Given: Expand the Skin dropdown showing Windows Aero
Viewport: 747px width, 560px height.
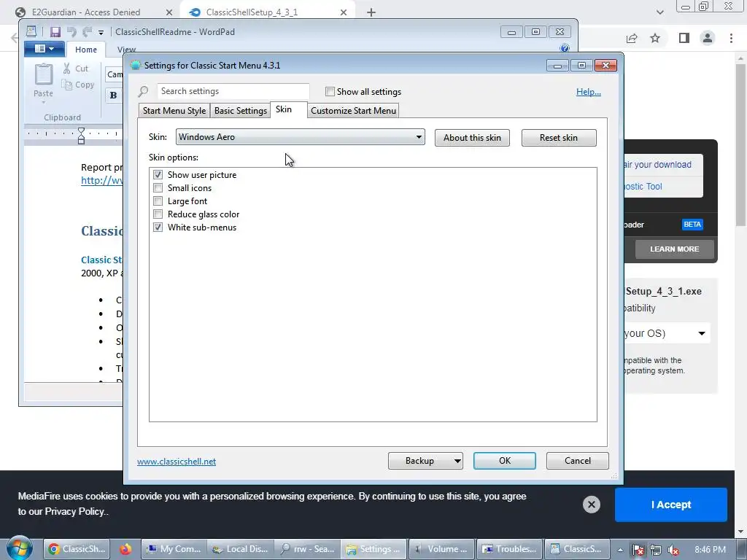Looking at the screenshot, I should click(x=300, y=137).
